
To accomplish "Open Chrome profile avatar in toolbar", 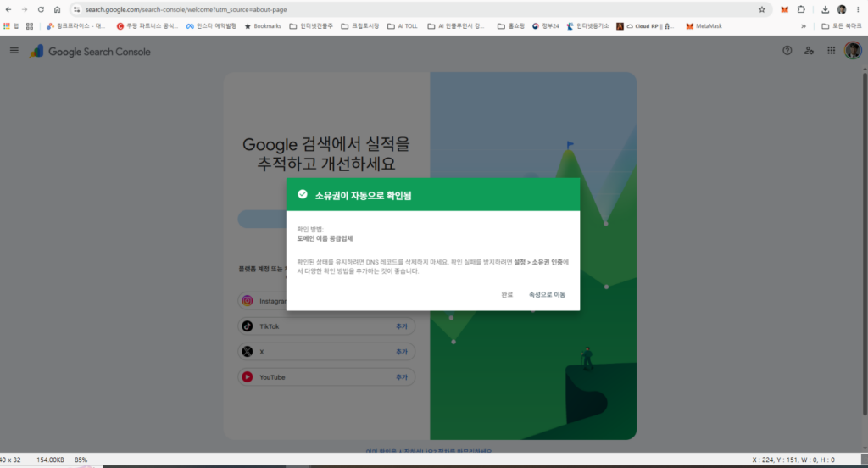I will [842, 9].
